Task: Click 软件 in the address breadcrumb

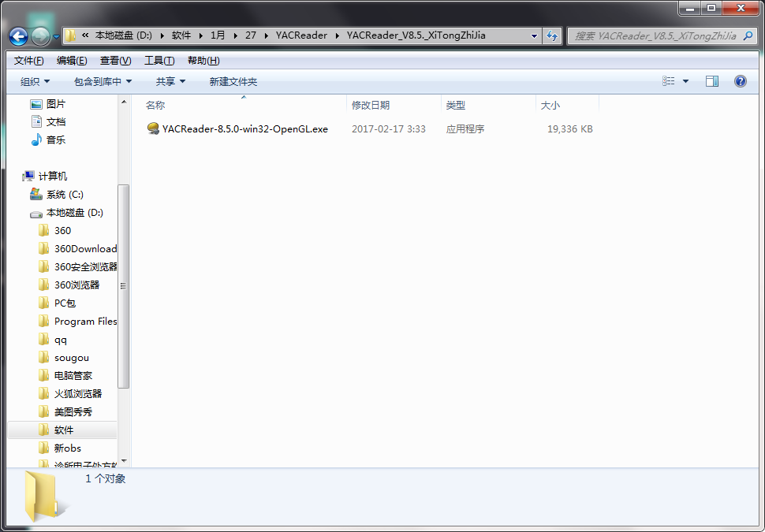Action: click(x=181, y=35)
